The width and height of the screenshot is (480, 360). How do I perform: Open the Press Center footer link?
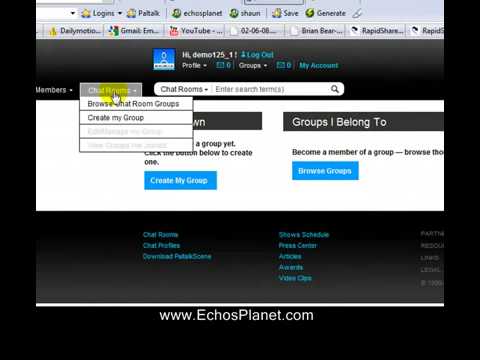tap(298, 245)
